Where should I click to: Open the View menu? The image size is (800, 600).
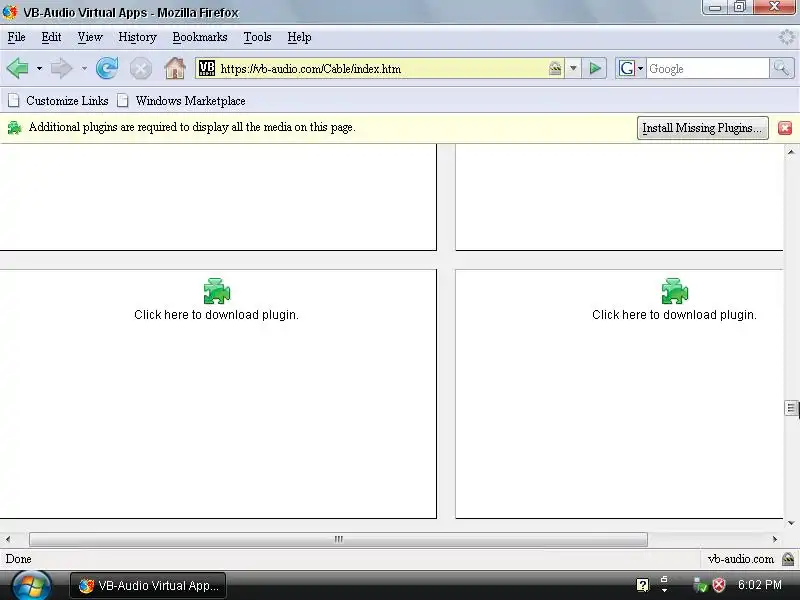pos(90,37)
